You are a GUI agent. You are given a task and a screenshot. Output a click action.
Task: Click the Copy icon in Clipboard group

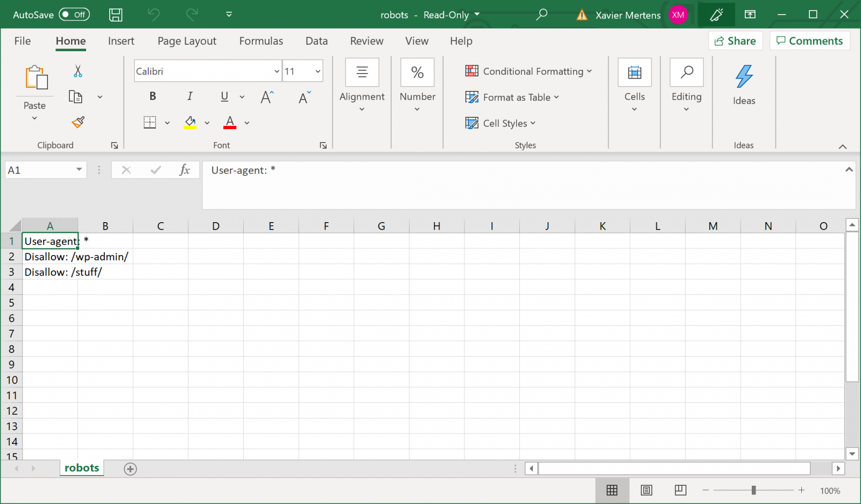(x=75, y=97)
